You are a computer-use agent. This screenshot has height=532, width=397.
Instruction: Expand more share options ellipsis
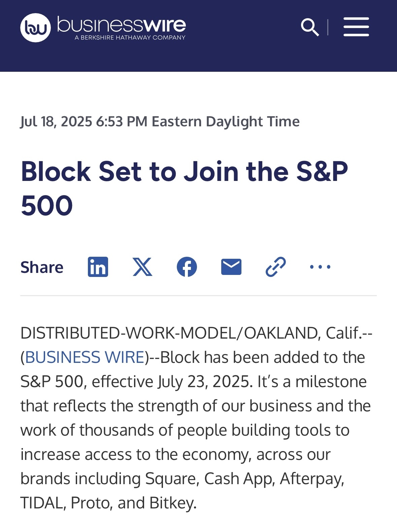point(320,267)
